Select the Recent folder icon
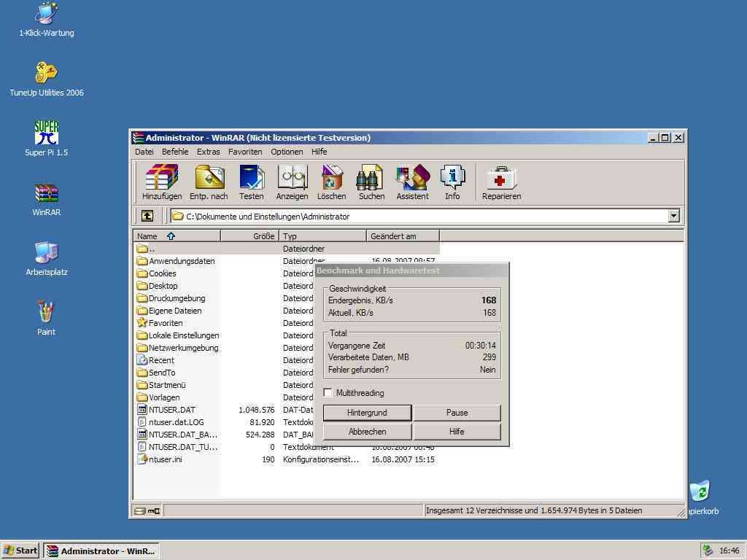 tap(142, 360)
